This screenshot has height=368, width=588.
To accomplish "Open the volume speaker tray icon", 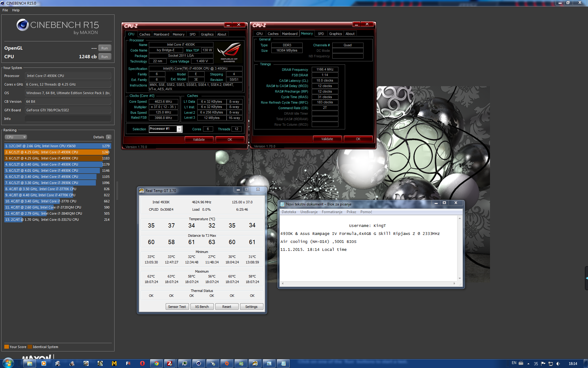I will [558, 364].
